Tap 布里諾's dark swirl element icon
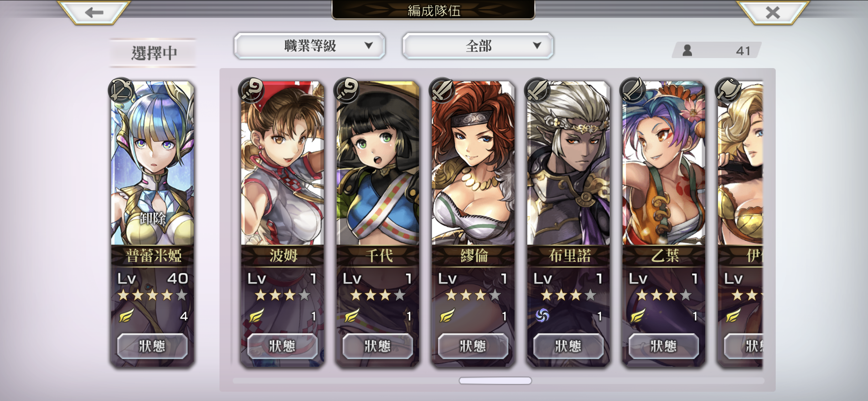 542,315
